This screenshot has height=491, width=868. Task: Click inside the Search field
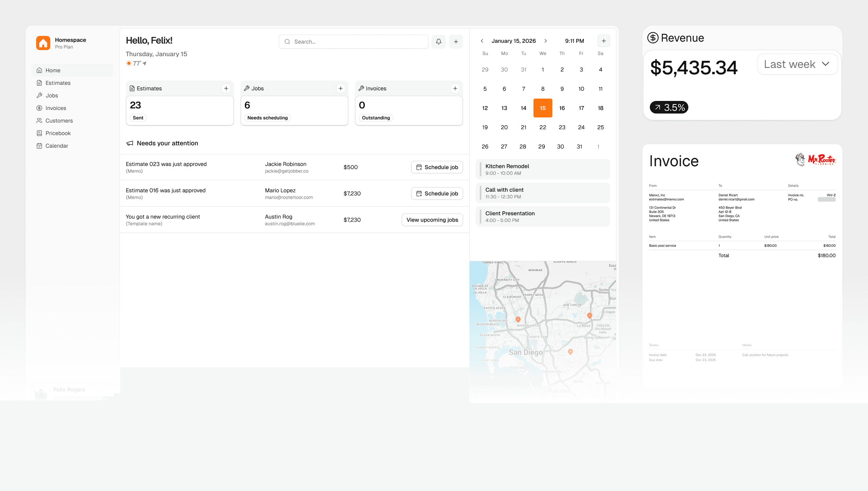point(353,41)
